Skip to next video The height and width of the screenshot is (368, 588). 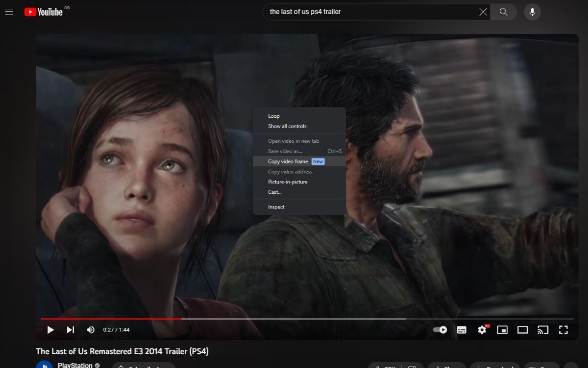(70, 330)
